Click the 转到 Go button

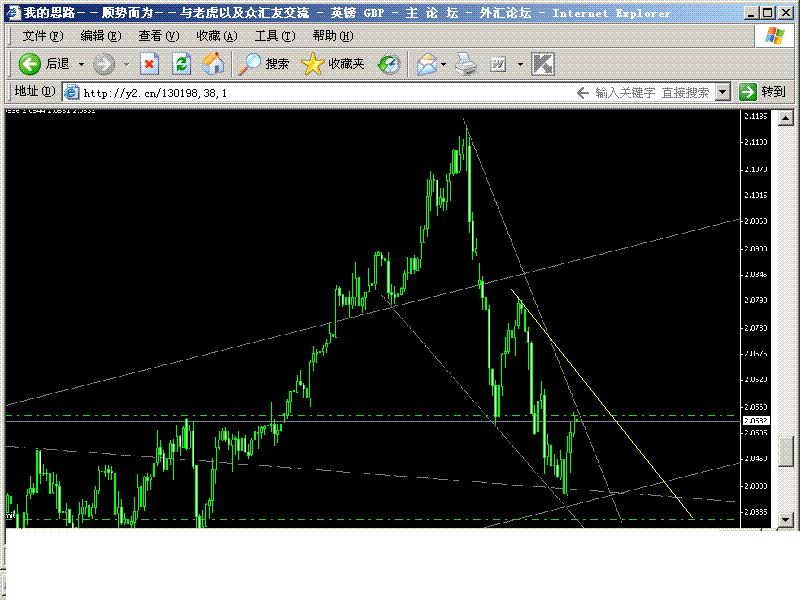click(x=763, y=92)
